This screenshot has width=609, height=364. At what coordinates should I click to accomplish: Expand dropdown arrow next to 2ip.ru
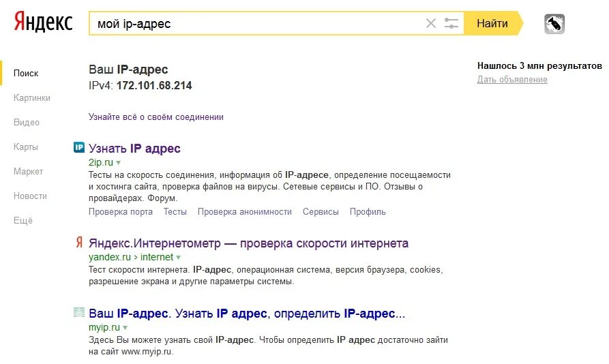click(x=119, y=163)
